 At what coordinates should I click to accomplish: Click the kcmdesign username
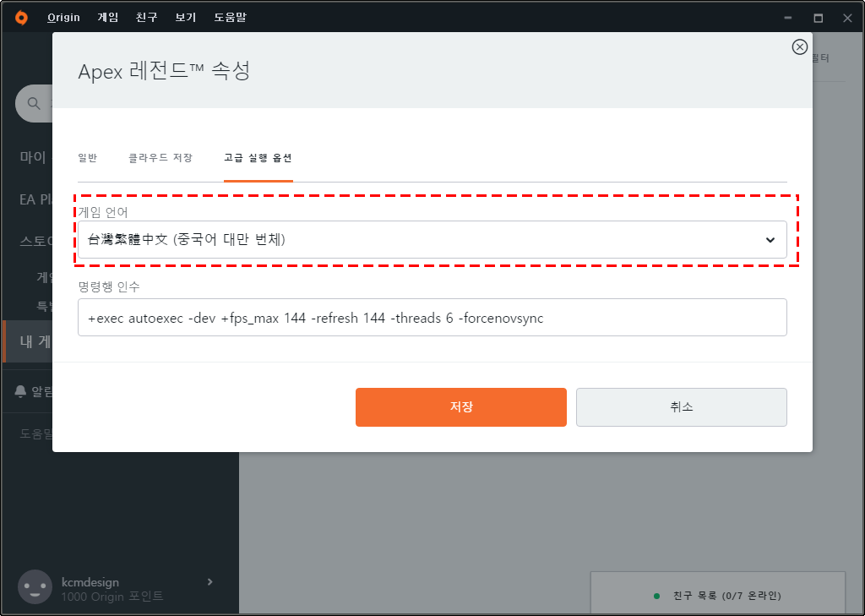[x=90, y=581]
